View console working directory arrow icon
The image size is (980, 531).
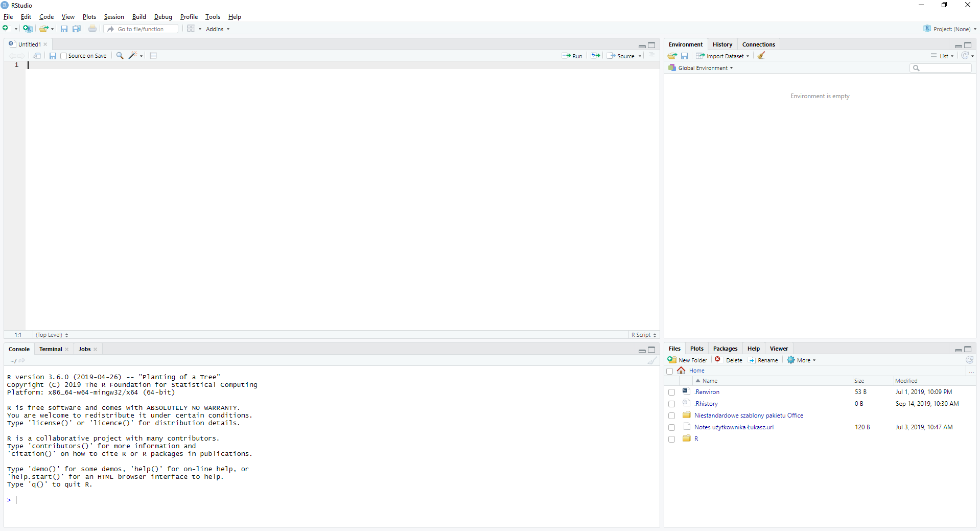(x=22, y=360)
